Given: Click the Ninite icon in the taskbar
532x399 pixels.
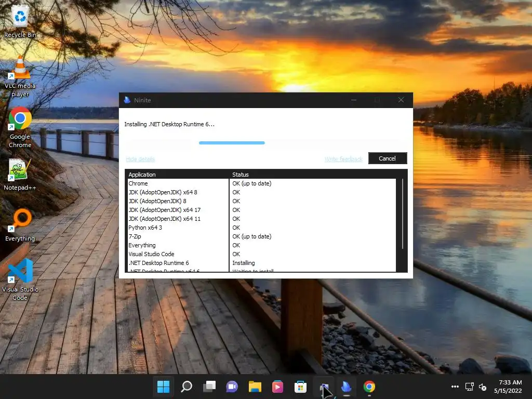Looking at the screenshot, I should click(x=347, y=387).
